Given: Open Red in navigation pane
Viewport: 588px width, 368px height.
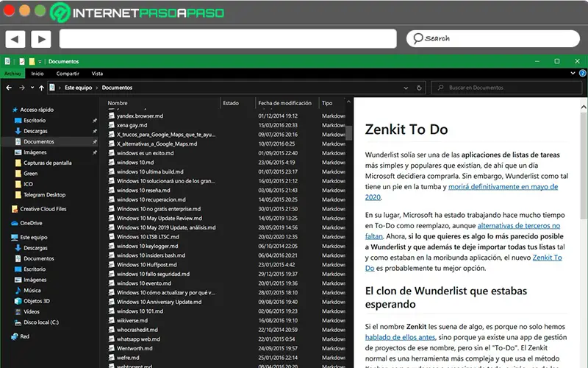Looking at the screenshot, I should point(25,336).
